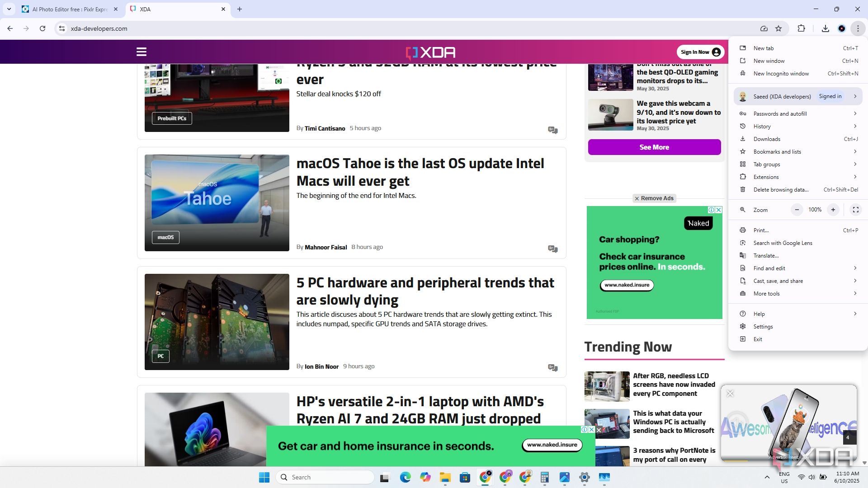Open author Mahnoor Faisal's profile
The width and height of the screenshot is (868, 488).
pos(325,247)
